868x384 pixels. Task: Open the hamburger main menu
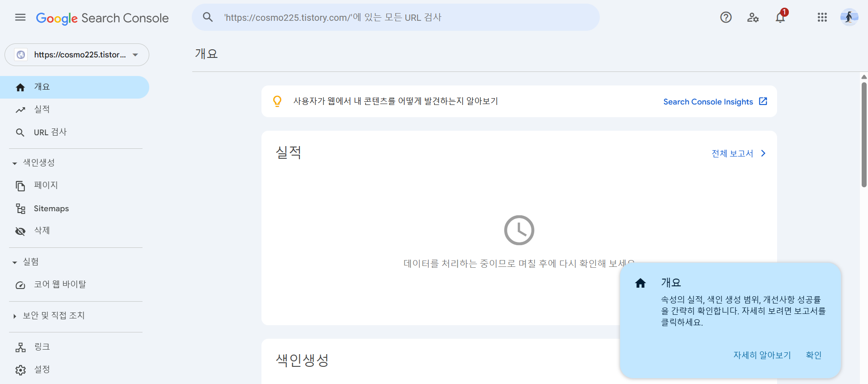tap(20, 17)
